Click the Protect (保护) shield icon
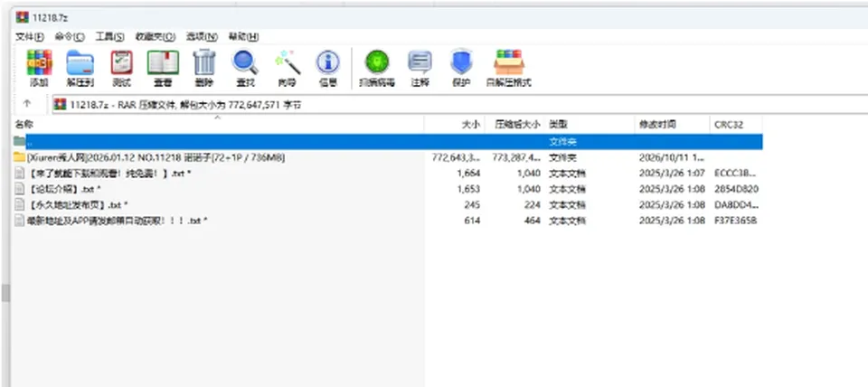Viewport: 868px width, 387px height. [461, 62]
